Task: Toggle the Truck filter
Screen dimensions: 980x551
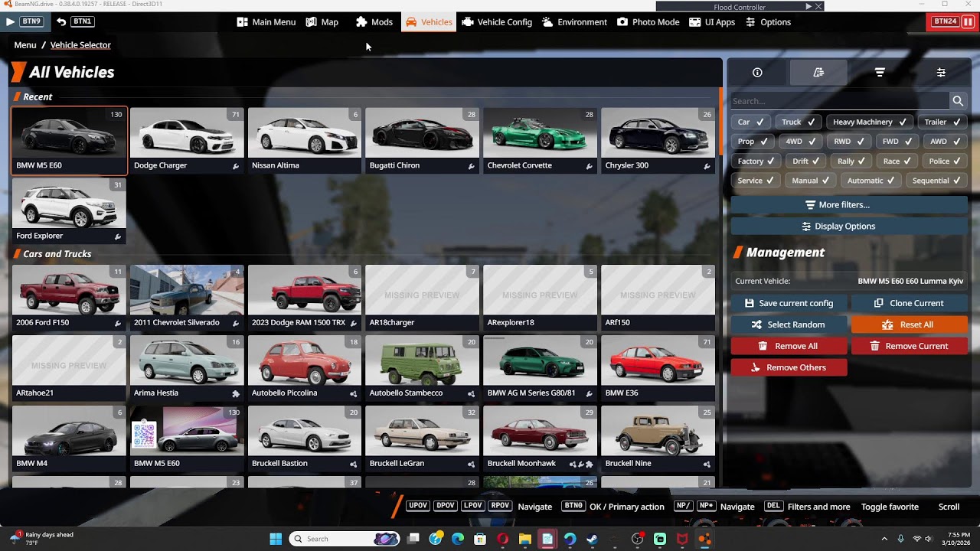Action: tap(798, 122)
